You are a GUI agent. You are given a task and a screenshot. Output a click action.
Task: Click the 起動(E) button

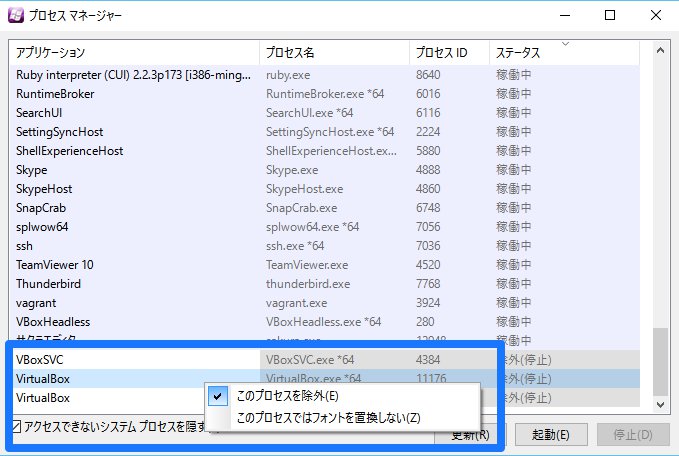pyautogui.click(x=551, y=434)
